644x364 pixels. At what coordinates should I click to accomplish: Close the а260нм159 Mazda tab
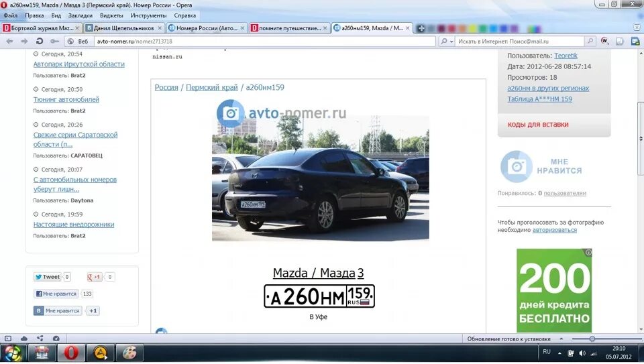click(407, 28)
